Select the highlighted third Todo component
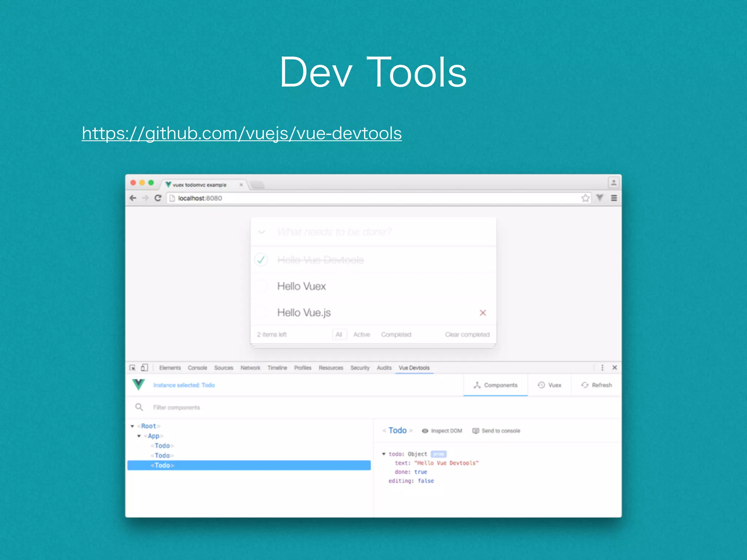747x560 pixels. (x=249, y=465)
